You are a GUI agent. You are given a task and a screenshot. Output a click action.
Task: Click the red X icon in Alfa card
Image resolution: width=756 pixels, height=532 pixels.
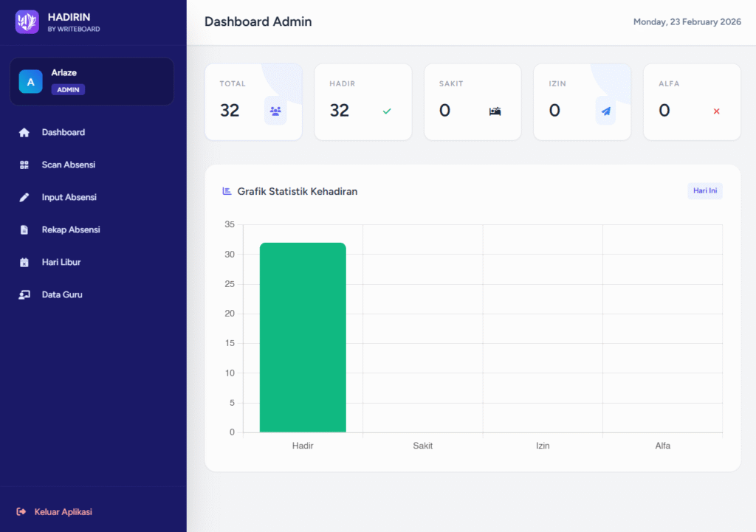pos(716,111)
